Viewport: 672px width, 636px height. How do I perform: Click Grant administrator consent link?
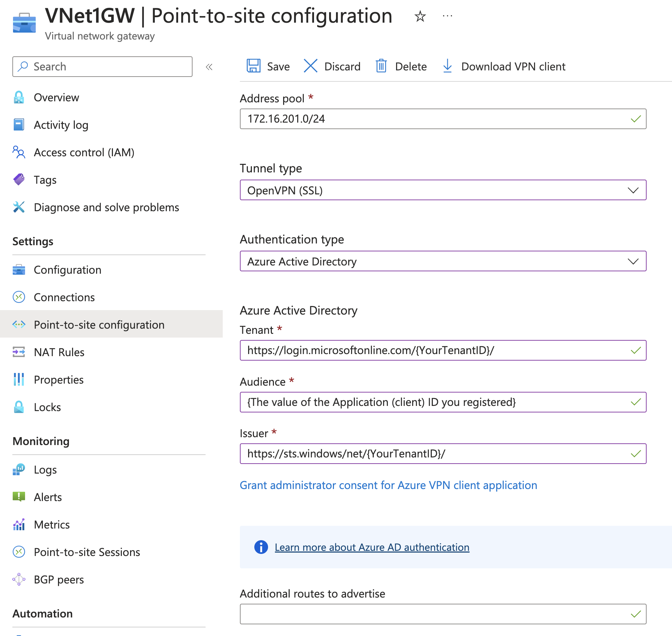pos(389,485)
